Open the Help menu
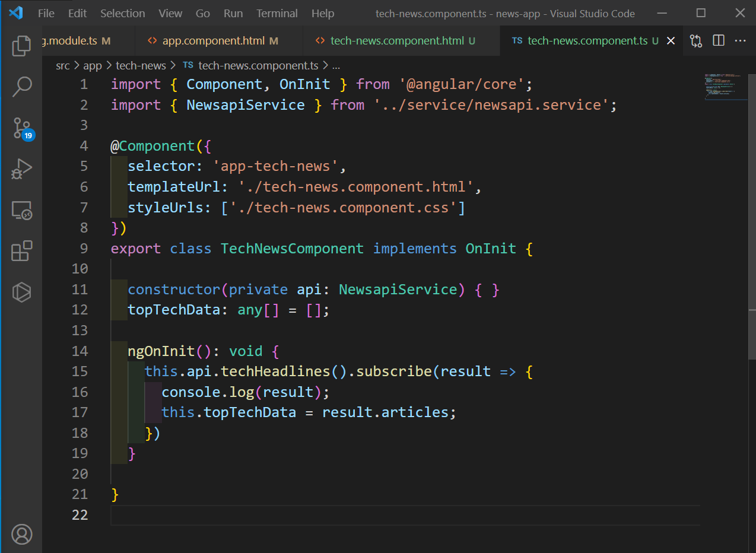This screenshot has height=553, width=756. tap(323, 13)
